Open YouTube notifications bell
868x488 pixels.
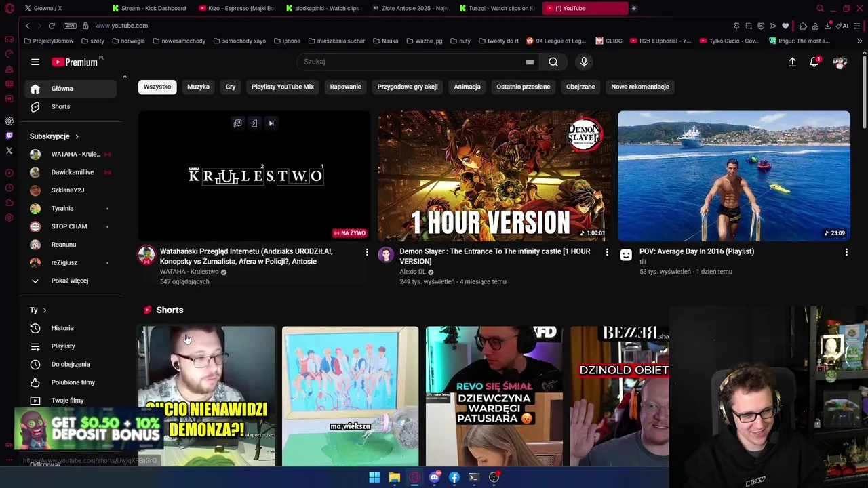[814, 62]
